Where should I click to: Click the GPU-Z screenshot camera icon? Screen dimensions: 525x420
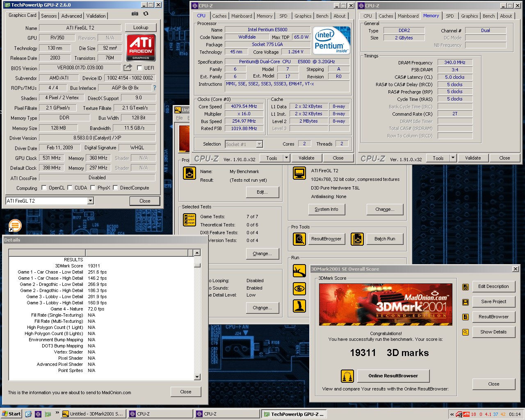[135, 14]
